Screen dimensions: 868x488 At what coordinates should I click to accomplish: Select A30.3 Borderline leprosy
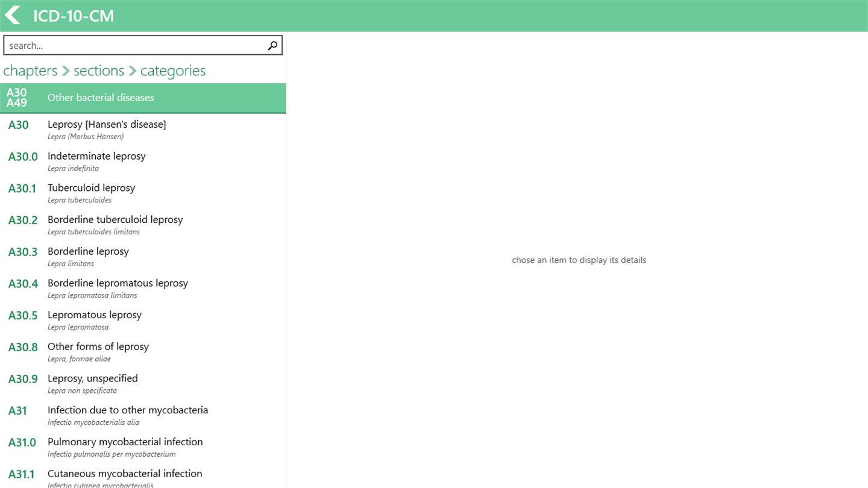coord(143,257)
